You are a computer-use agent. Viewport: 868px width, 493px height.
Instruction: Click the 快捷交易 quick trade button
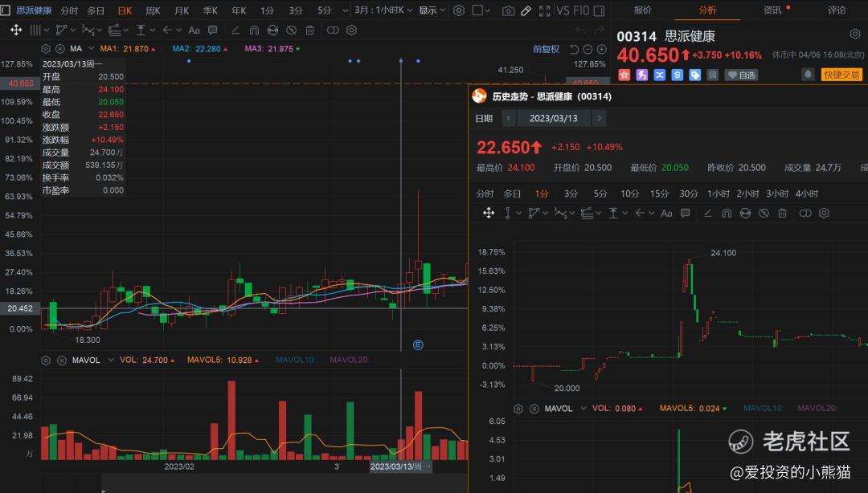coord(841,75)
